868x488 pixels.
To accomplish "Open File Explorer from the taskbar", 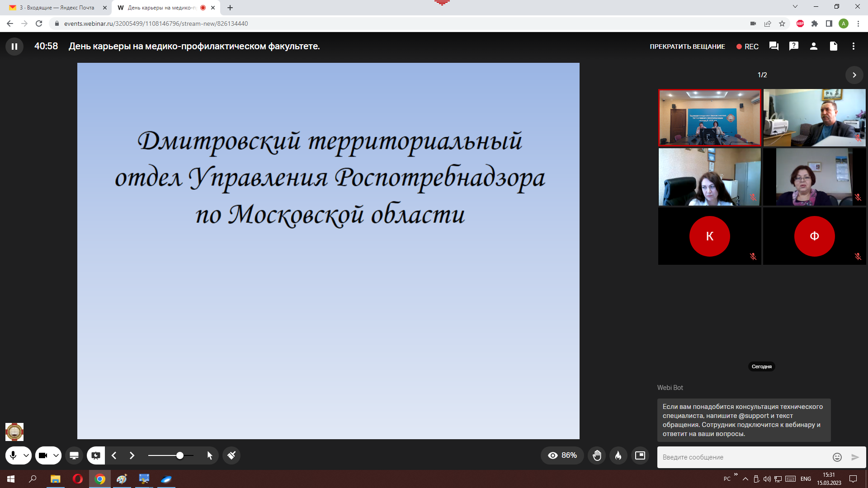I will coord(55,479).
